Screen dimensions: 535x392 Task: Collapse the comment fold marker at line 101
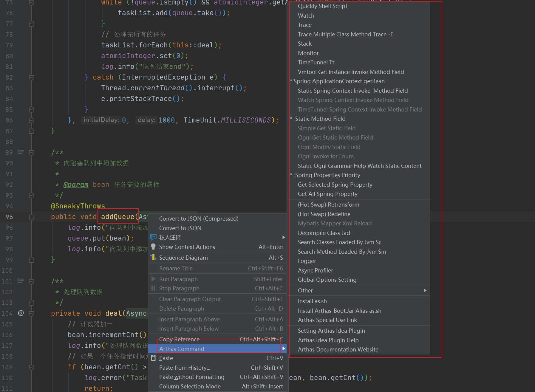[31, 281]
